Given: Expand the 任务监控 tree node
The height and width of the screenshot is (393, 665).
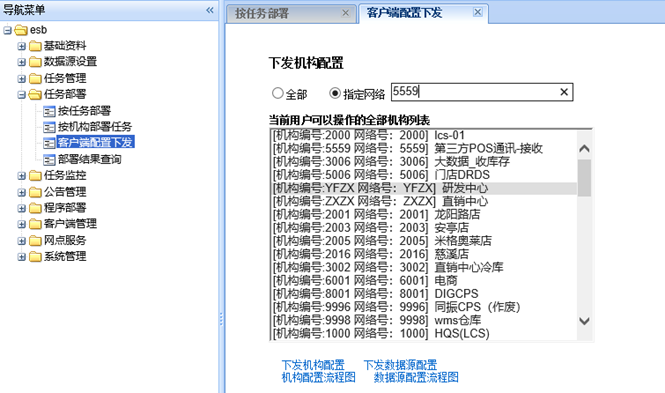Looking at the screenshot, I should tap(22, 176).
